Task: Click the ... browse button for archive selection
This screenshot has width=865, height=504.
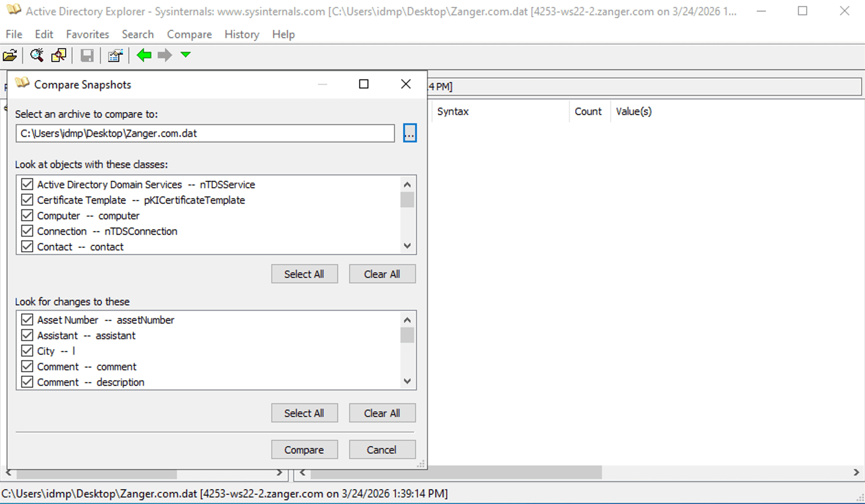Action: pos(409,133)
